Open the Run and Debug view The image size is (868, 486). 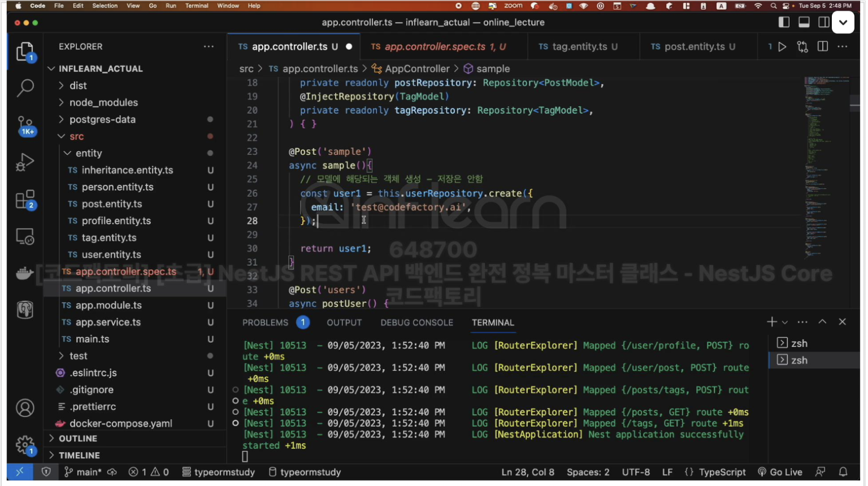point(25,163)
